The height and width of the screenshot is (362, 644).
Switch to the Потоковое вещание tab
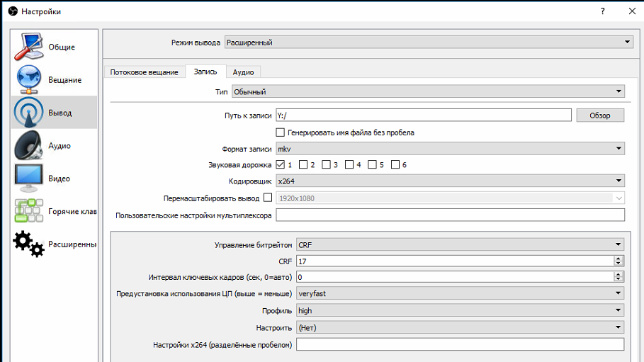coord(144,72)
